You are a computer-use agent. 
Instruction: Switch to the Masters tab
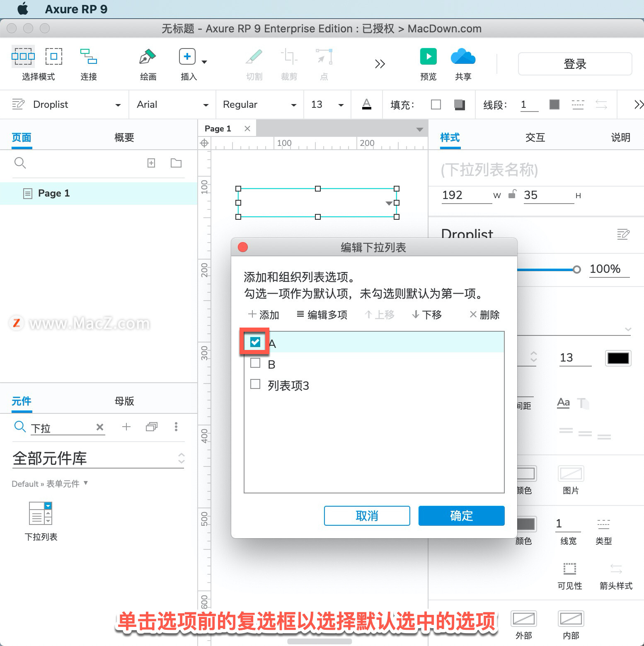pyautogui.click(x=124, y=401)
